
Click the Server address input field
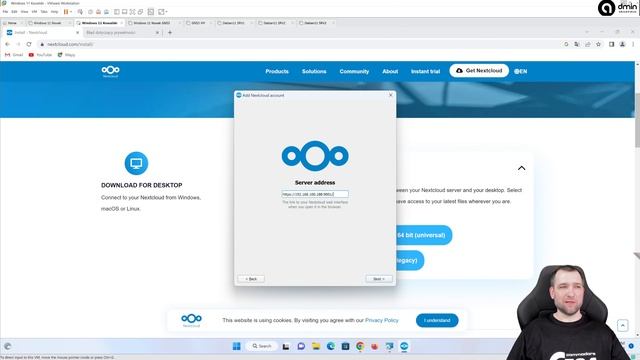315,194
